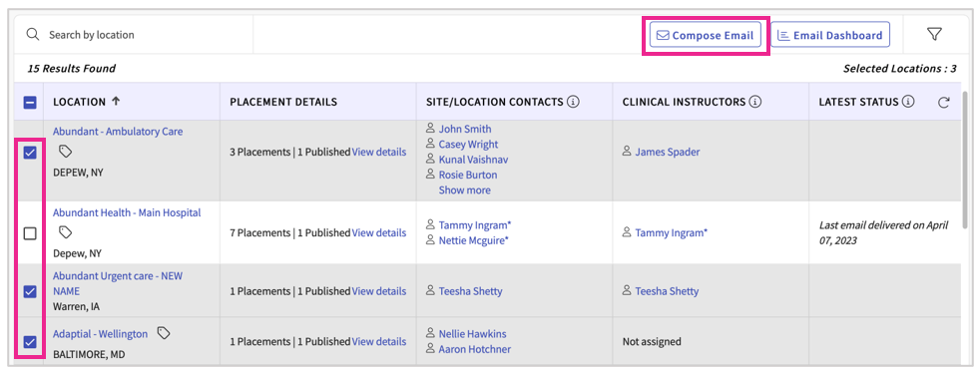Click the Selected Locations : 3 text
The image size is (980, 375).
click(x=900, y=69)
